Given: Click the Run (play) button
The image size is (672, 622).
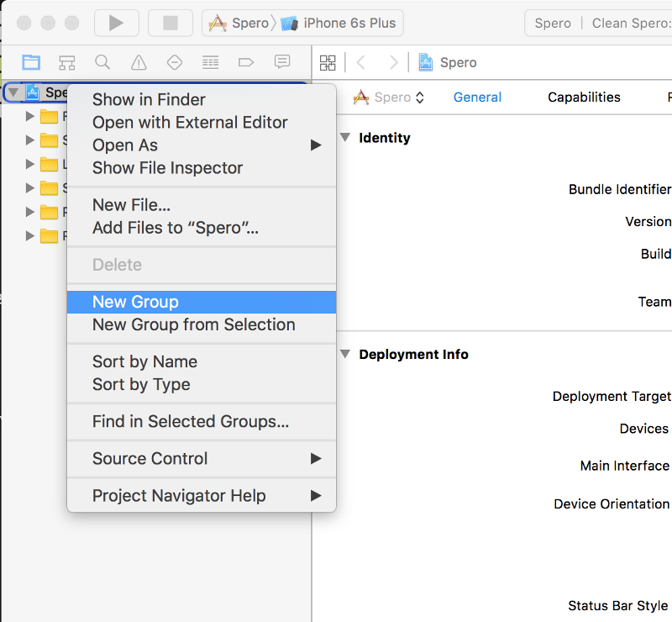Looking at the screenshot, I should tap(116, 23).
